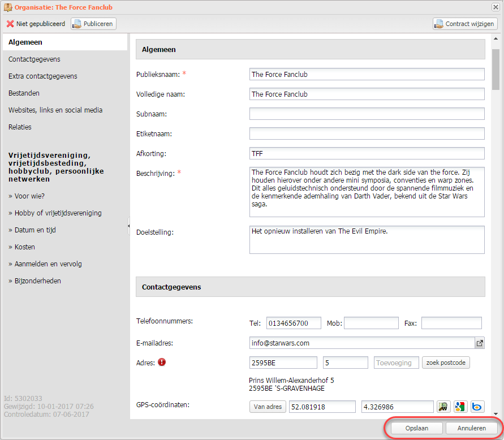
Task: Save with the Opslaan button
Action: click(416, 428)
